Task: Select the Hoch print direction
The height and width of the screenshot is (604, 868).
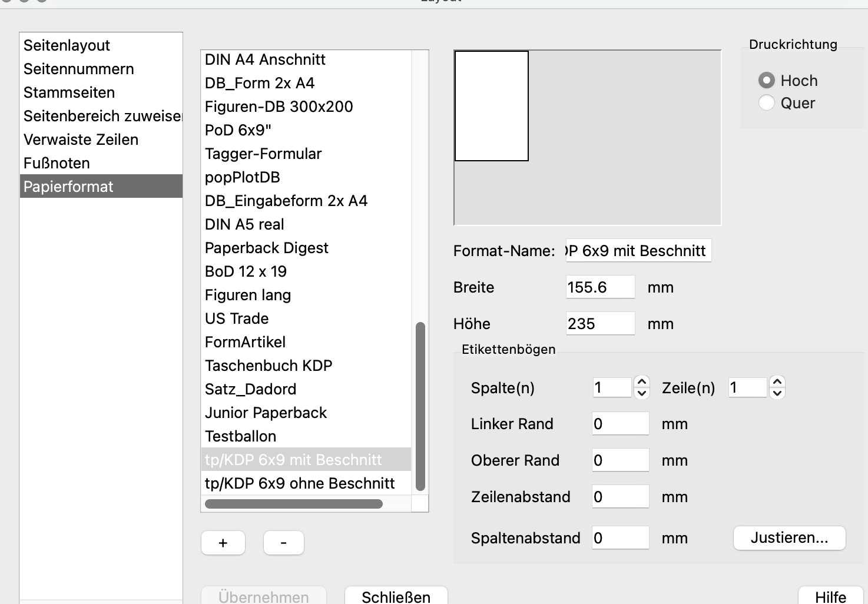Action: [x=767, y=80]
